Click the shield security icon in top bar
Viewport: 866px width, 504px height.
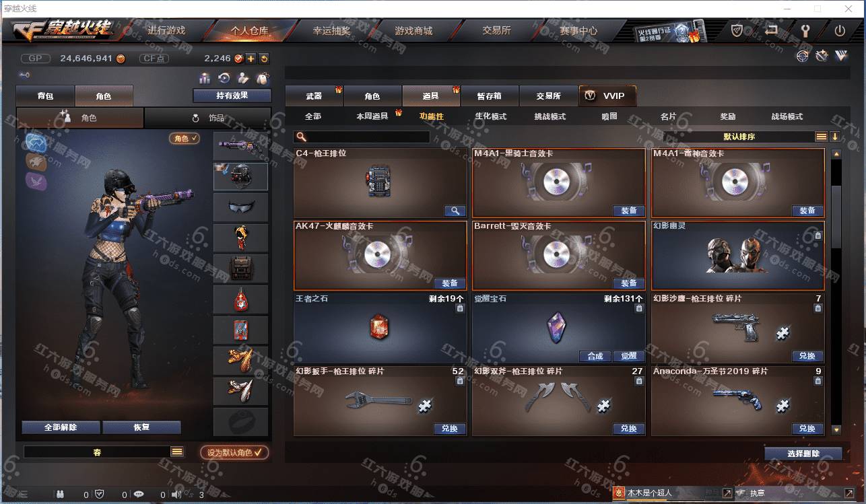click(x=737, y=30)
